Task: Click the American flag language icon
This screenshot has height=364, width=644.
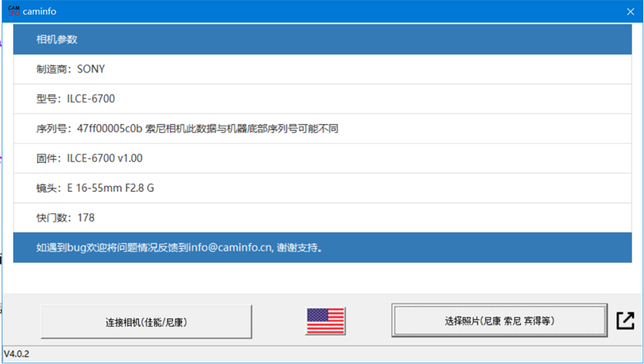Action: click(325, 321)
